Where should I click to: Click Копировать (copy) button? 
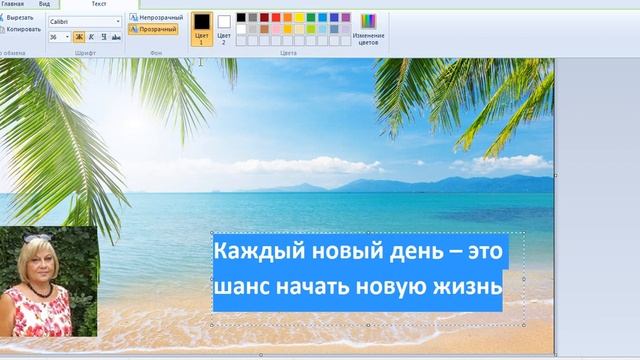pyautogui.click(x=20, y=29)
